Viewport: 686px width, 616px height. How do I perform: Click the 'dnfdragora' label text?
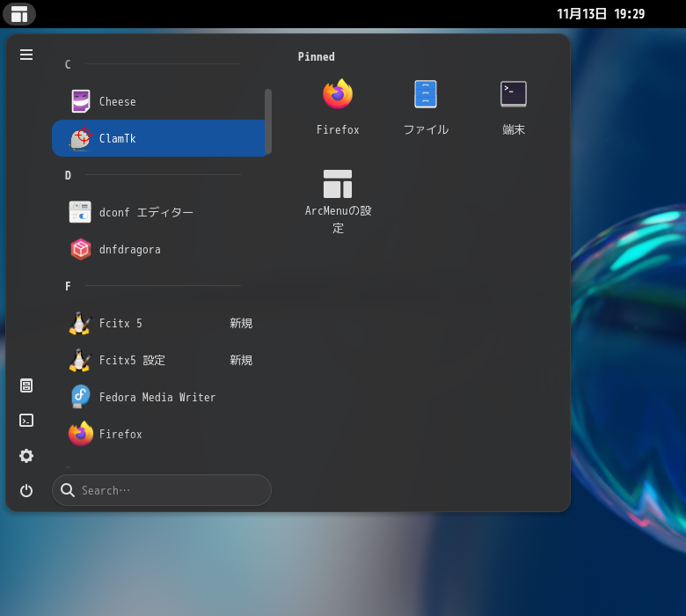(x=129, y=250)
